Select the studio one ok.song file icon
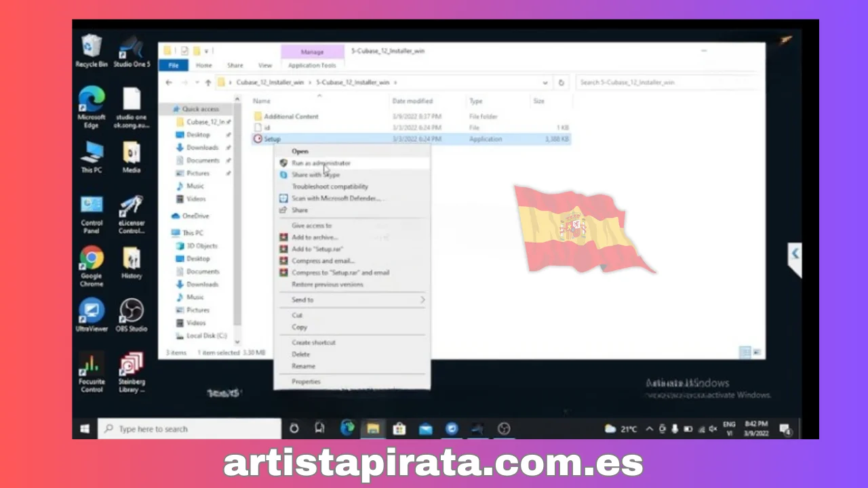The height and width of the screenshot is (488, 868). (x=131, y=107)
